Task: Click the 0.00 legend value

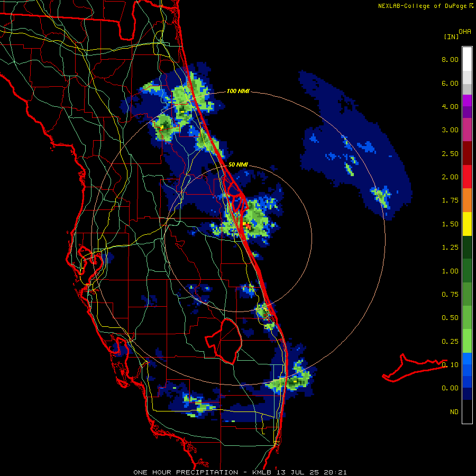Action: 450,388
